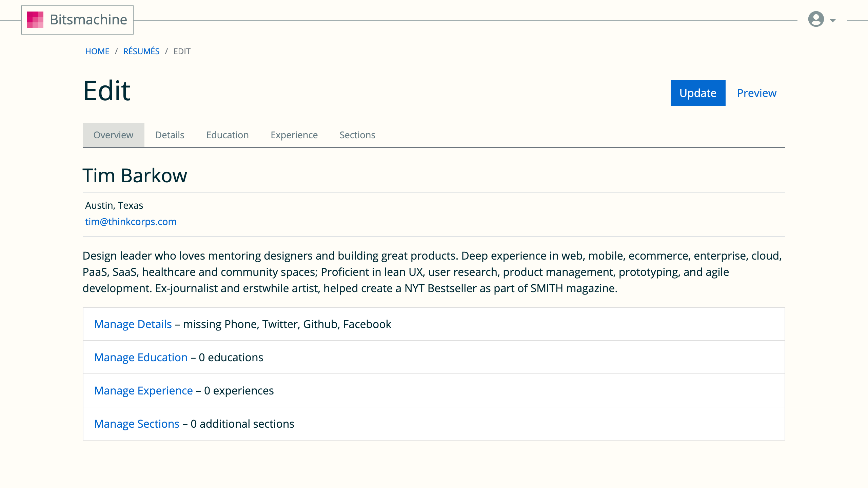Open RÉSUMÉS from the breadcrumb
The image size is (868, 488).
pos(141,51)
